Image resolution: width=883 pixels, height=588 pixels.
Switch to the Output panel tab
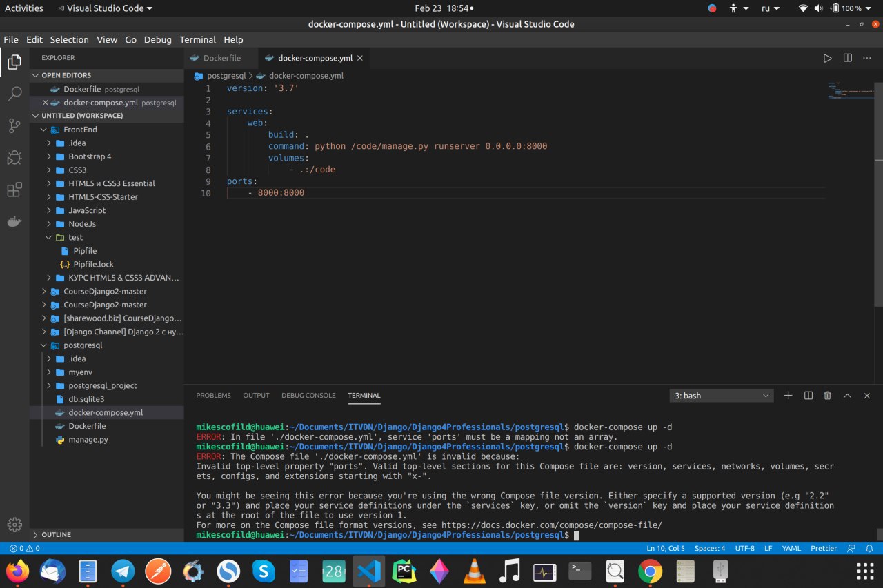point(256,396)
